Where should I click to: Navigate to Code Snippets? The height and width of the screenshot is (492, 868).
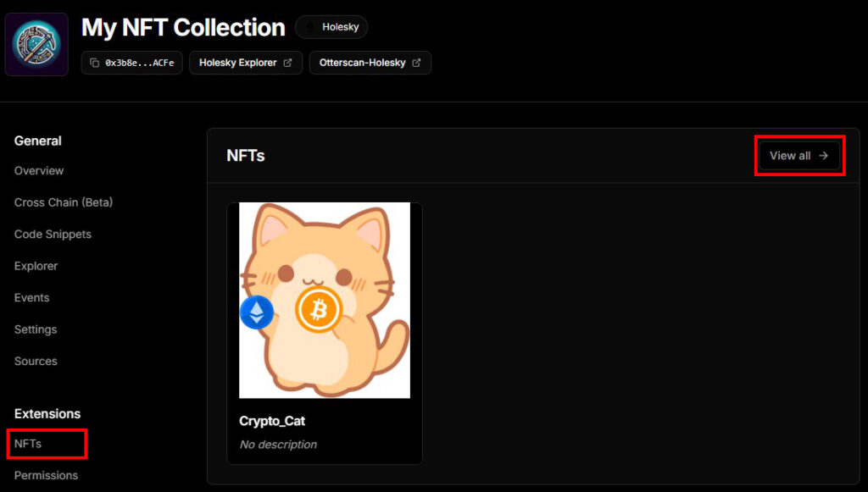tap(53, 234)
